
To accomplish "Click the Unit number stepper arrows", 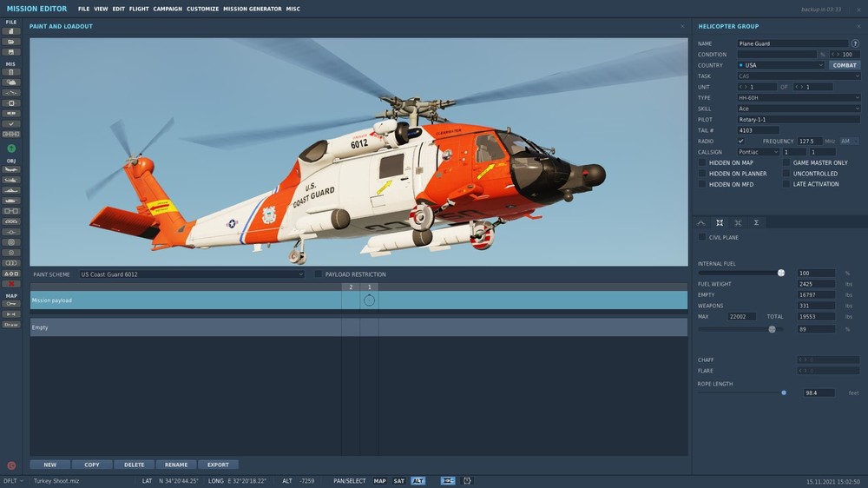I will pyautogui.click(x=743, y=87).
